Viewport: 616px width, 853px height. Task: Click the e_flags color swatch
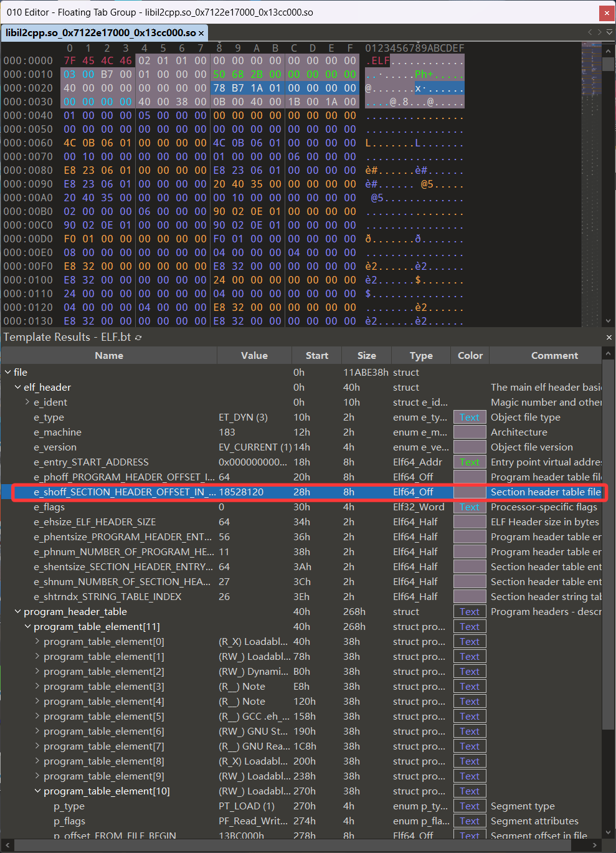[x=470, y=507]
